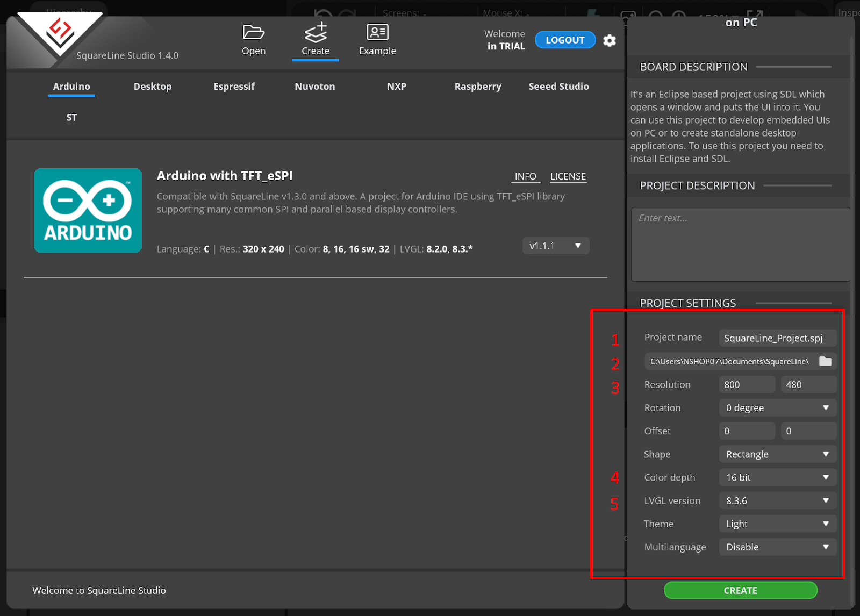Screen dimensions: 860x616
Task: Open the Shape dropdown set to Rectangle
Action: (778, 454)
